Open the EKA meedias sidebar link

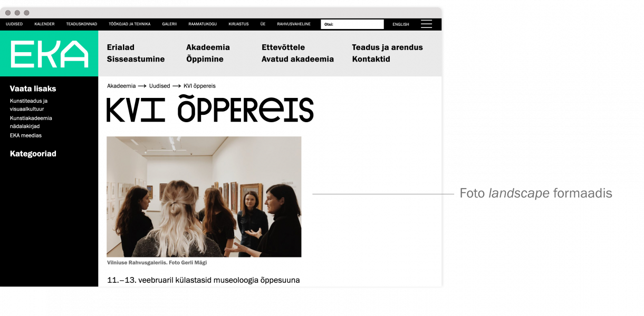point(26,135)
